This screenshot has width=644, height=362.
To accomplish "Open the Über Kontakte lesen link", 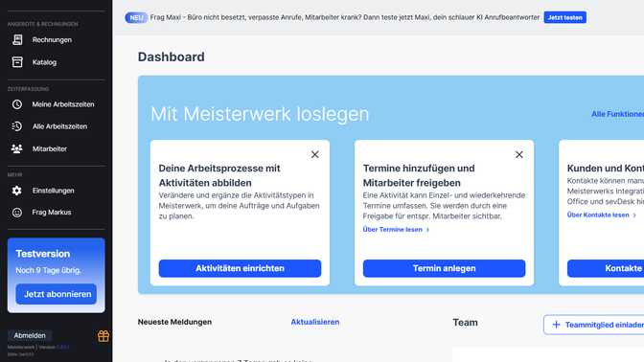I will [x=598, y=215].
